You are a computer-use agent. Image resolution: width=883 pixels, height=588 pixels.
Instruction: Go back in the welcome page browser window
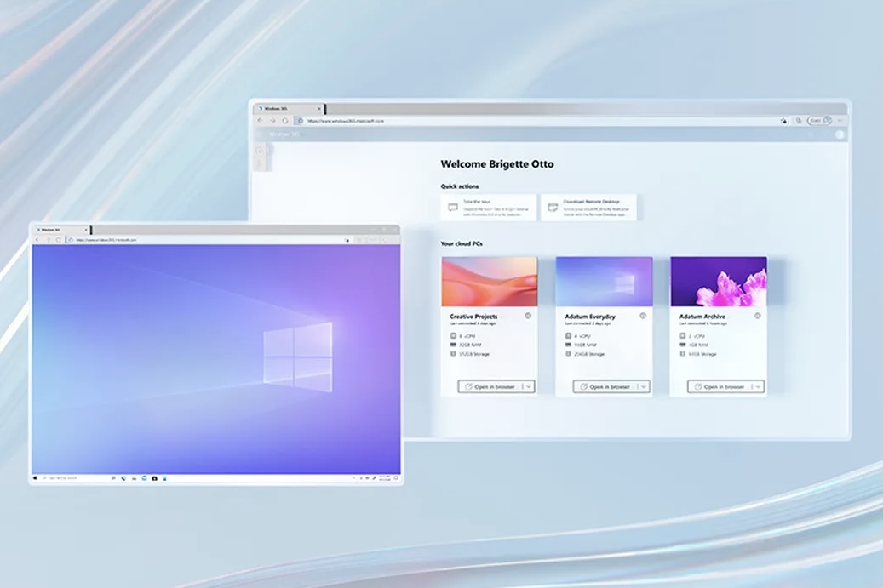pyautogui.click(x=261, y=121)
